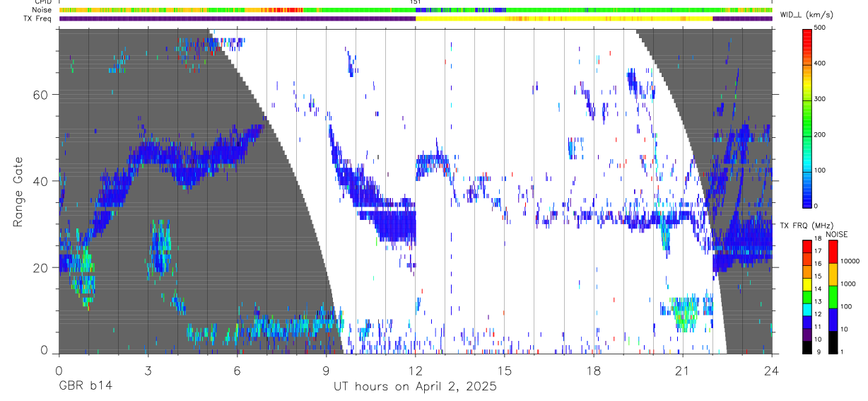868x401 pixels.
Task: Click the Noise color strip above the plot
Action: tap(416, 10)
